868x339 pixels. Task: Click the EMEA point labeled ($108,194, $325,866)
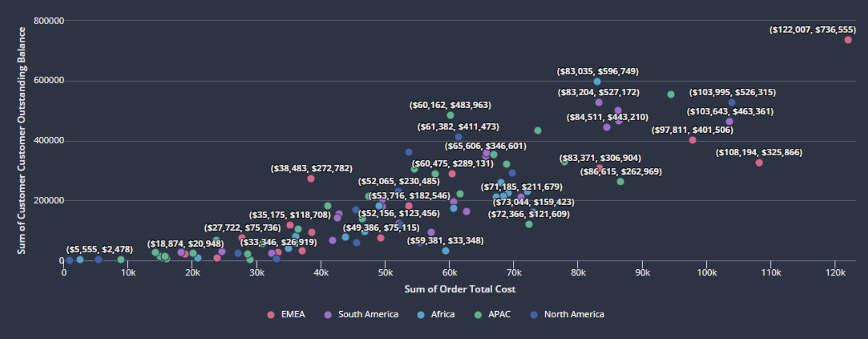759,163
